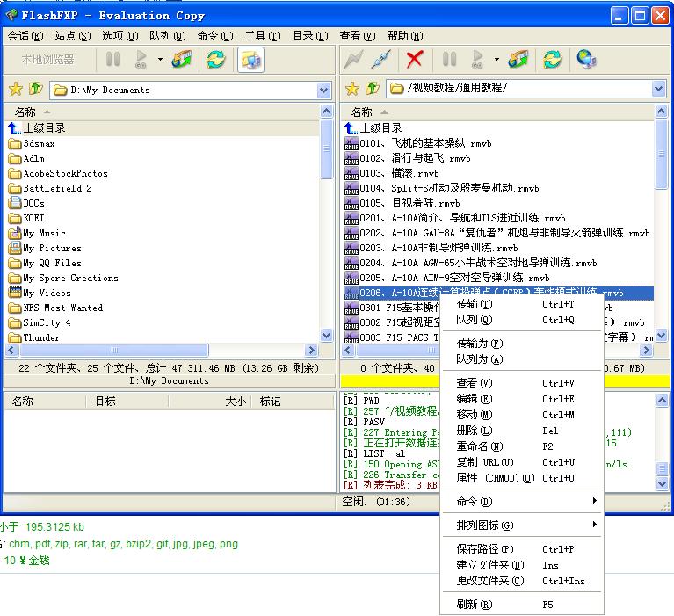Select file 0101、飞机的基本操纵.rmvb

point(418,143)
